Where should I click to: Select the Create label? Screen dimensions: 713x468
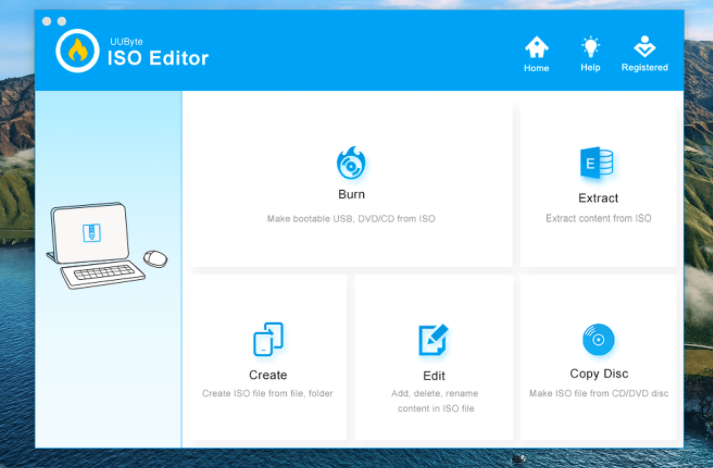click(x=268, y=375)
